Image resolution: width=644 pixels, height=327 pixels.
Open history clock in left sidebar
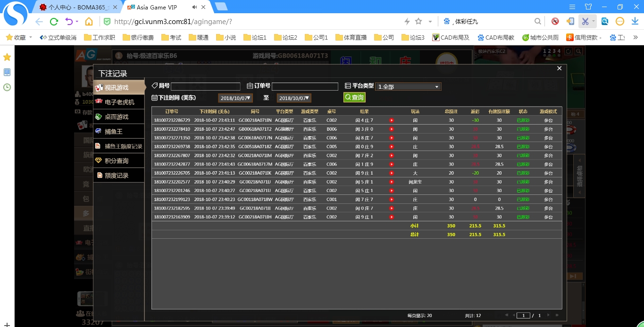coord(7,87)
